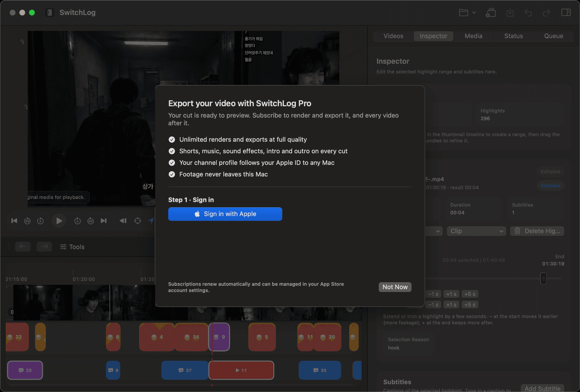Click the Duration value 00:04
The image size is (580, 392).
pos(457,213)
